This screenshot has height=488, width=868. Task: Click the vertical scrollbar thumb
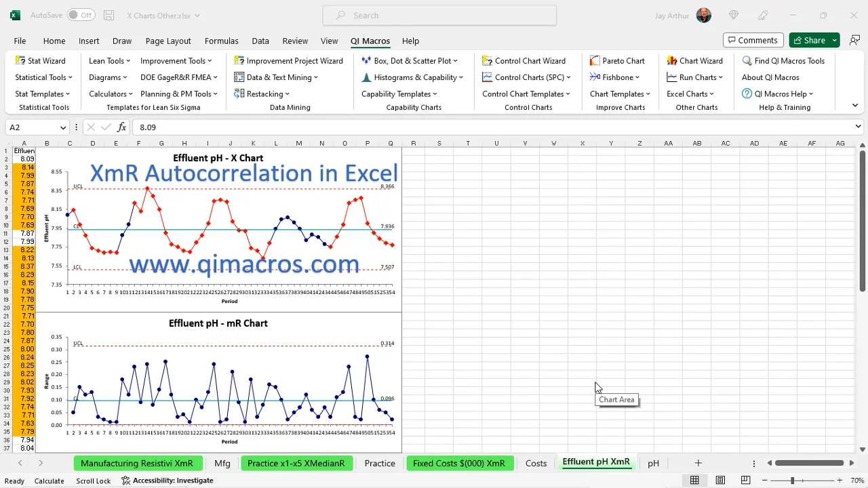point(862,222)
